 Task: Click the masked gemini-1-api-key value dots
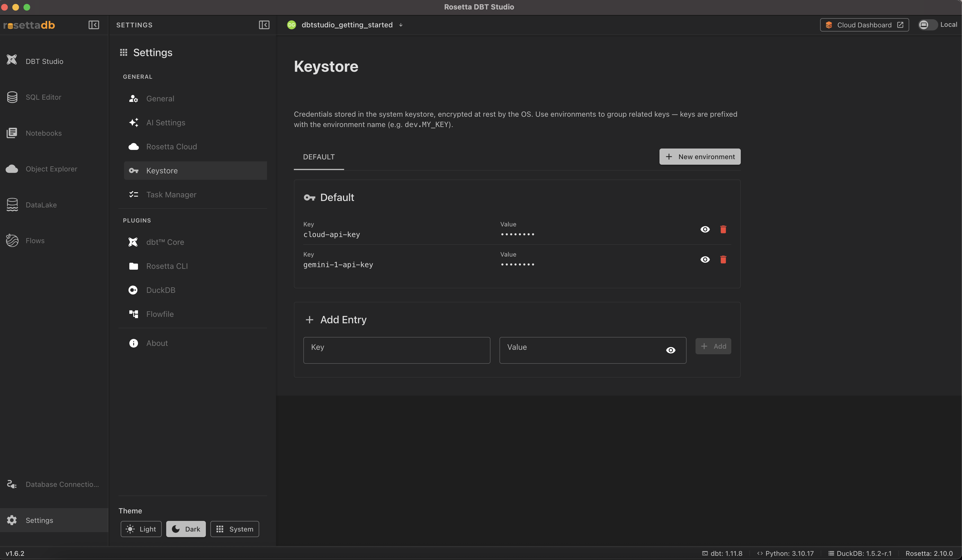(517, 264)
